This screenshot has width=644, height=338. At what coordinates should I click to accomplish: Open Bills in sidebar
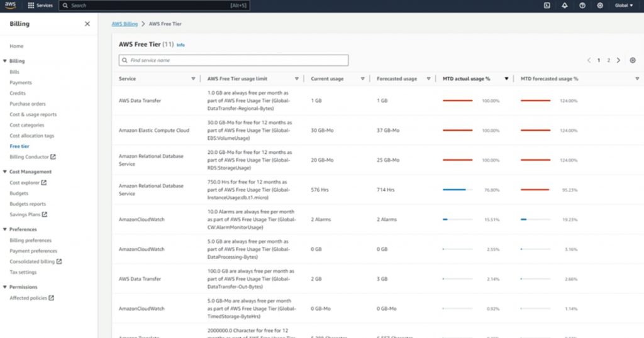pos(14,72)
